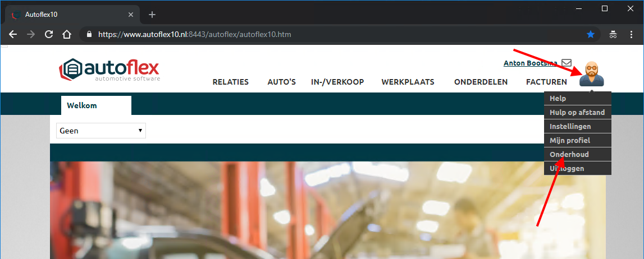Select Onderhoud from the user menu
644x259 pixels.
569,154
